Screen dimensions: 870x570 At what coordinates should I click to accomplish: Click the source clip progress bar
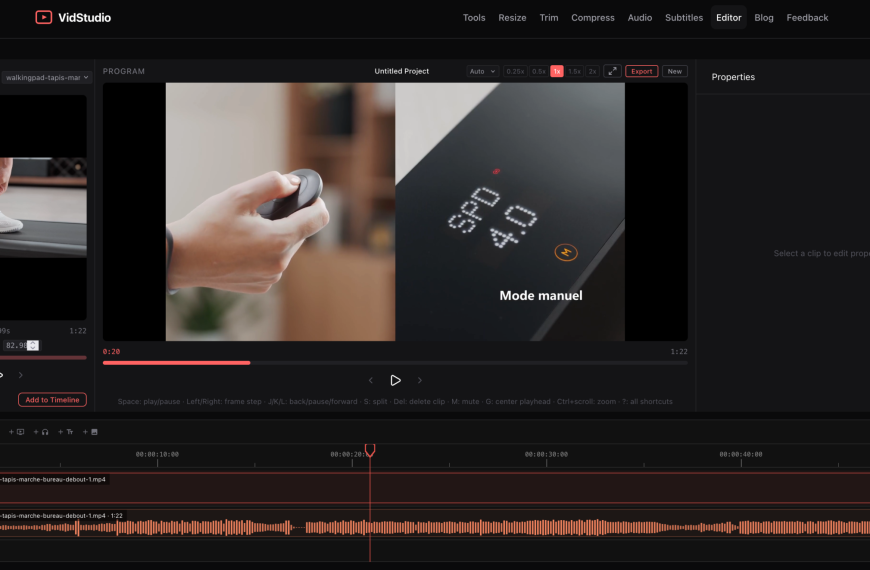(x=43, y=358)
